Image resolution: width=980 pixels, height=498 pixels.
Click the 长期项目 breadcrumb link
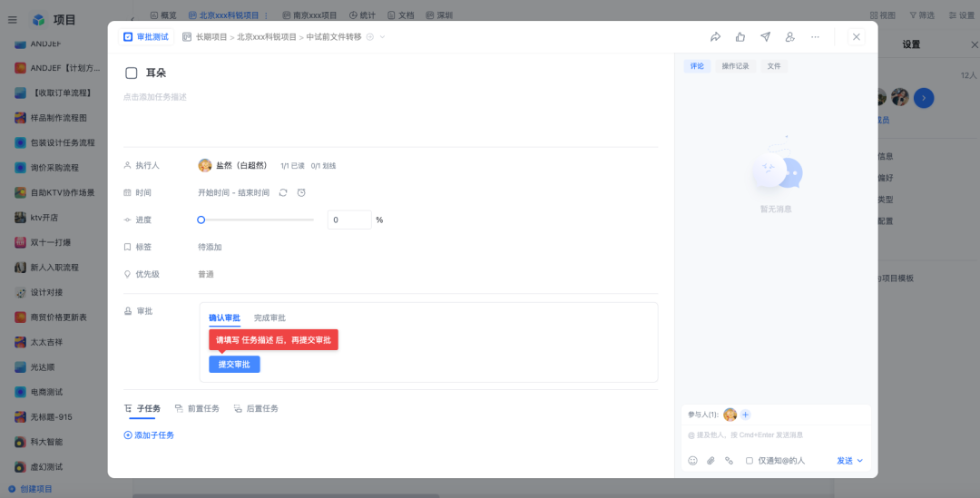click(x=211, y=37)
